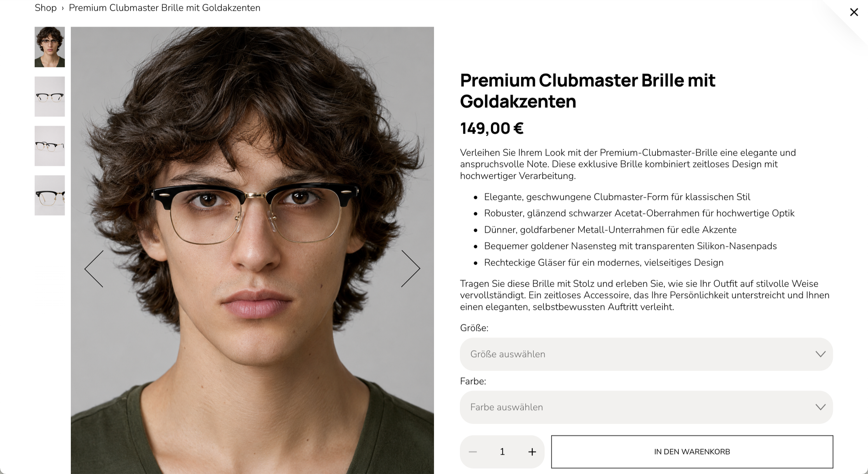Image resolution: width=868 pixels, height=474 pixels.
Task: Select the angled-view glasses thumbnail
Action: (x=50, y=146)
